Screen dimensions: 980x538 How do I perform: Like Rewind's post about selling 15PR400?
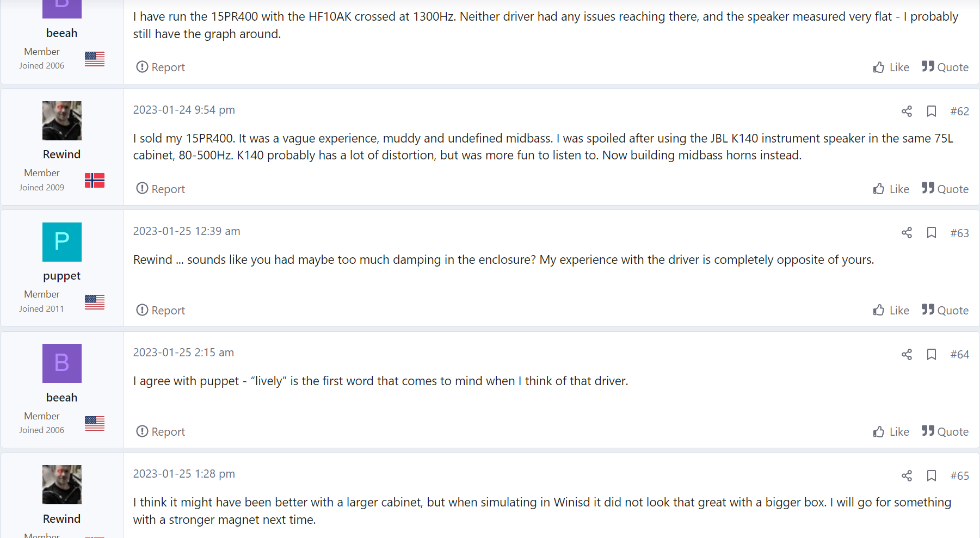coord(891,189)
